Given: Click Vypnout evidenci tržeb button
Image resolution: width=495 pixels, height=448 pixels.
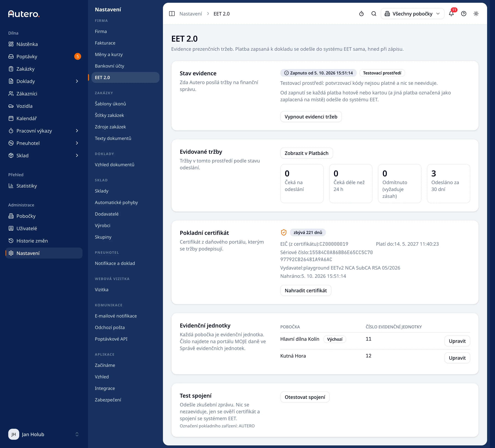Looking at the screenshot, I should point(311,117).
